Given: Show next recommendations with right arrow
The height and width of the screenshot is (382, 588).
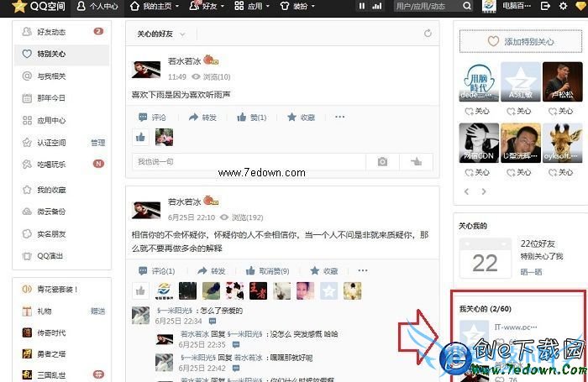Looking at the screenshot, I should click(484, 191).
